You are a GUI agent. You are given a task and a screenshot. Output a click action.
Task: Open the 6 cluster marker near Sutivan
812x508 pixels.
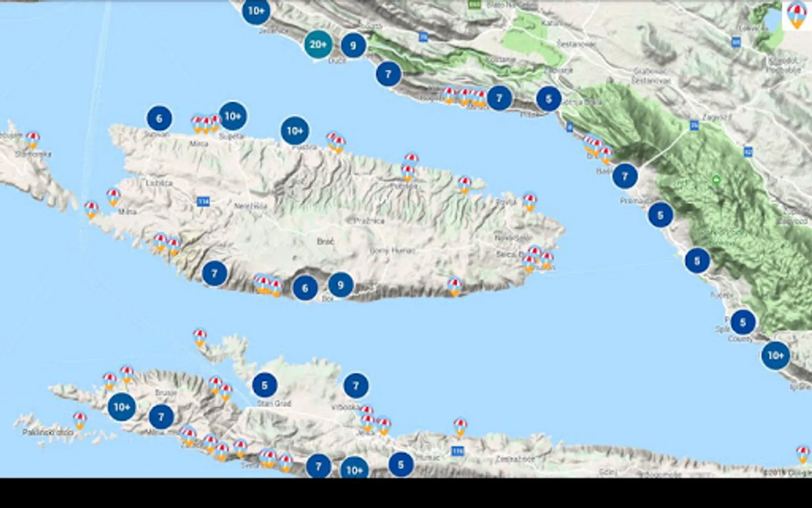[x=159, y=119]
